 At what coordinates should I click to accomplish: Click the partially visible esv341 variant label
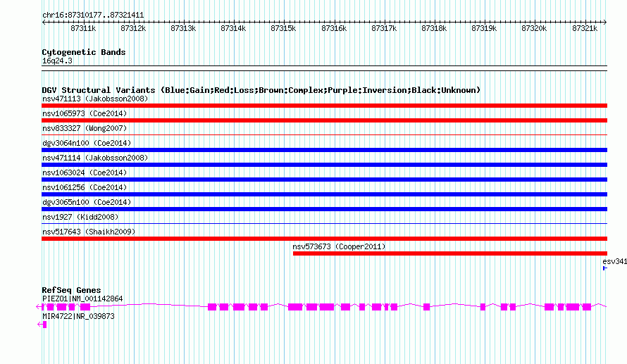614,261
